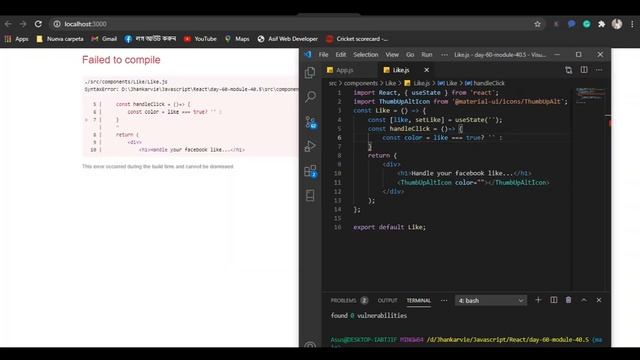Open the File menu in VS Code
The height and width of the screenshot is (360, 640).
pyautogui.click(x=323, y=55)
